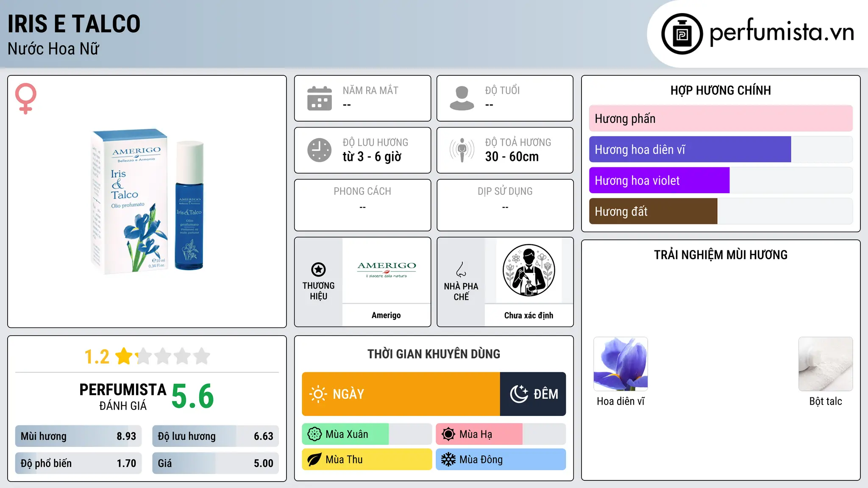Click the Amerigo brand name link

[x=386, y=315]
